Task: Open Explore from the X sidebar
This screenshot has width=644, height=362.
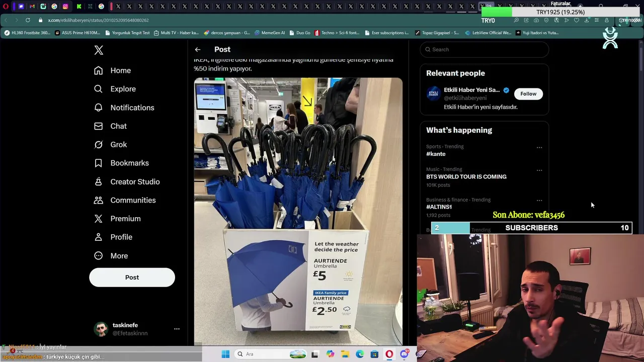Action: [x=115, y=89]
